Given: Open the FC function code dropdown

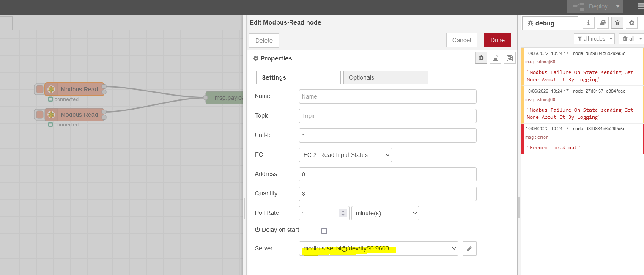Looking at the screenshot, I should [345, 155].
